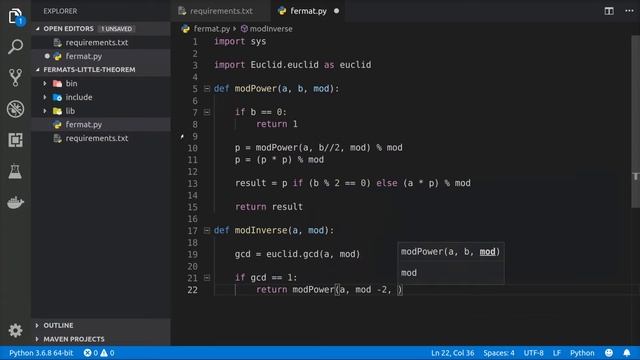The width and height of the screenshot is (640, 360).
Task: Click Ln 22, Col 36 status item
Action: (453, 353)
